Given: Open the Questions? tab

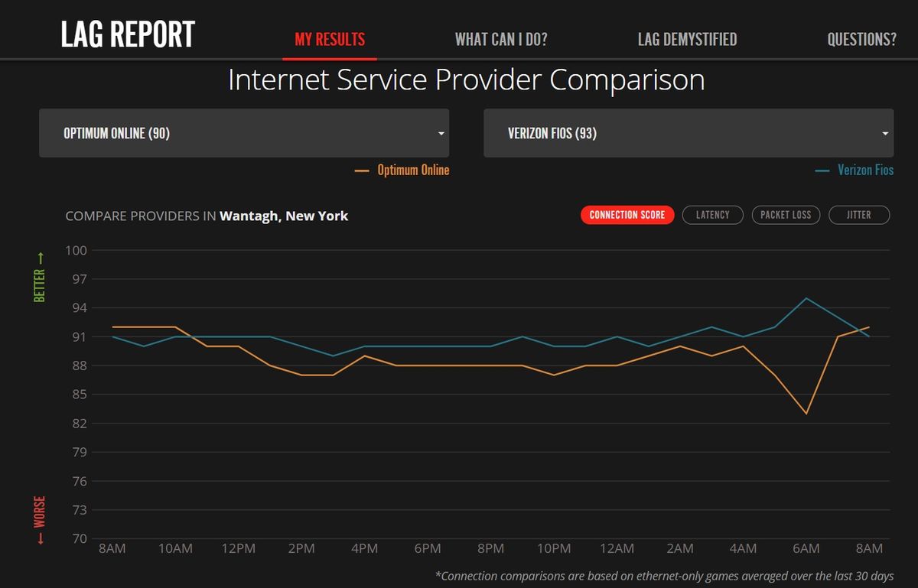Looking at the screenshot, I should (861, 39).
